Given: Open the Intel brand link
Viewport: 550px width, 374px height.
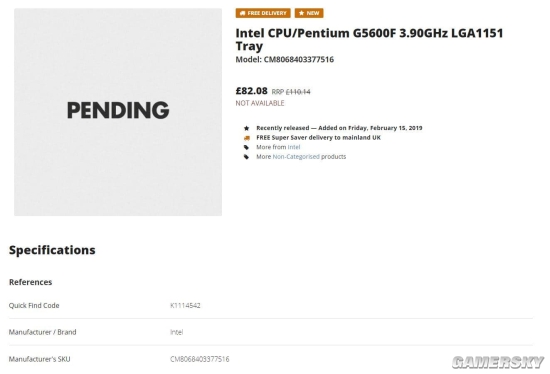Looking at the screenshot, I should (294, 147).
